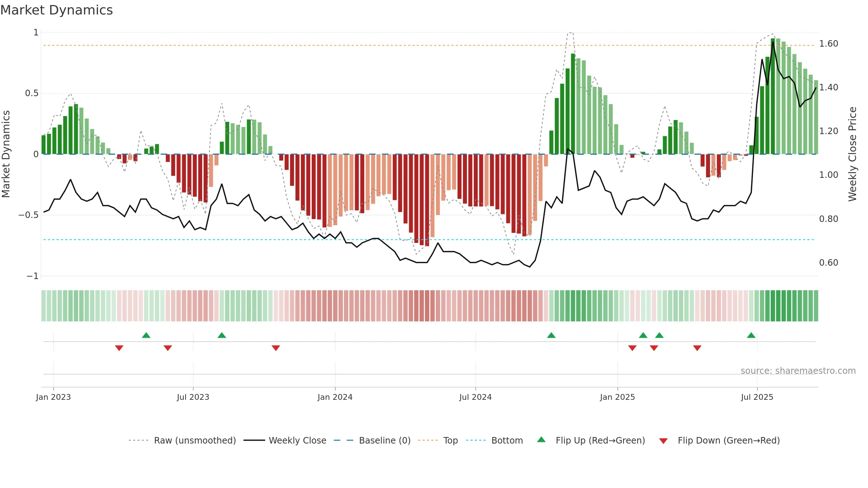The height and width of the screenshot is (488, 868).
Task: Click the Market Dynamics chart title
Action: click(56, 10)
